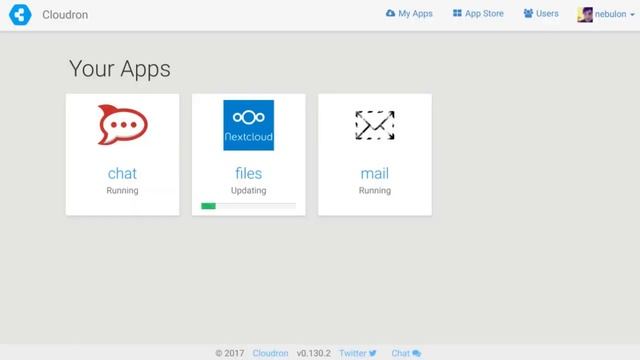Open the Cloudron footer link
The width and height of the screenshot is (640, 360).
coord(270,353)
